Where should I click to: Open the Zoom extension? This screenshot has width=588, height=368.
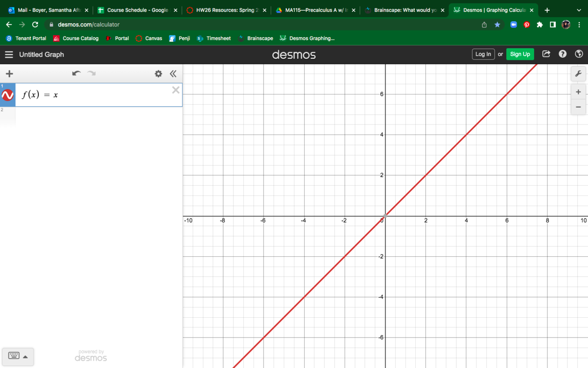(x=514, y=25)
